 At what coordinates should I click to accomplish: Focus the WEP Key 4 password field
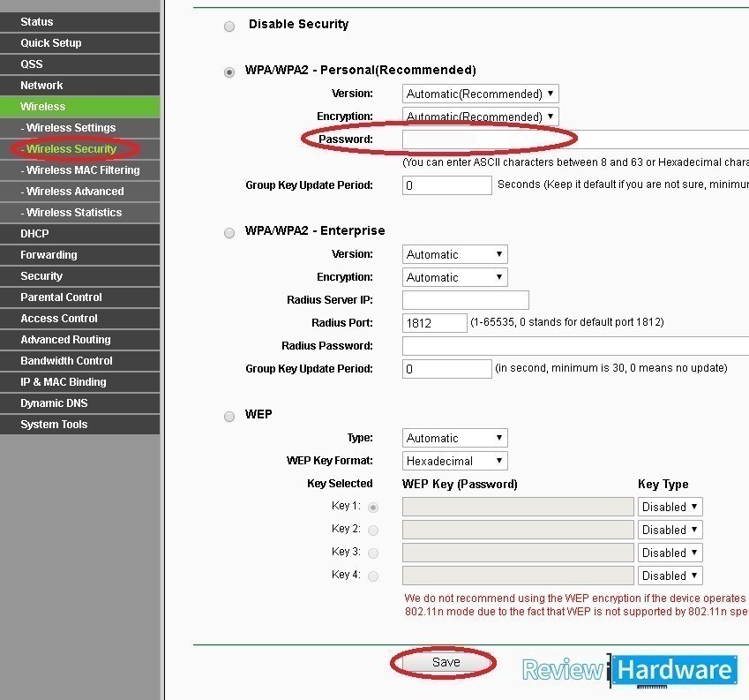(x=518, y=576)
